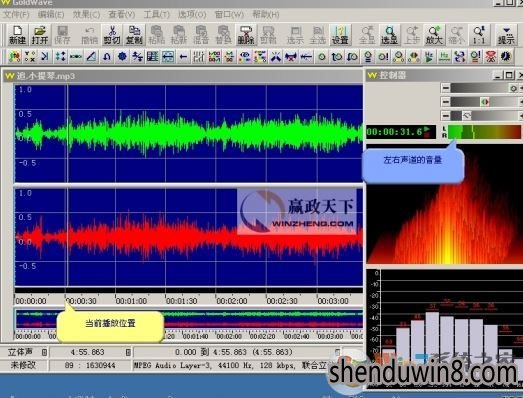523x398 pixels.
Task: Click the 粘新 (Paste New) button
Action: point(179,35)
